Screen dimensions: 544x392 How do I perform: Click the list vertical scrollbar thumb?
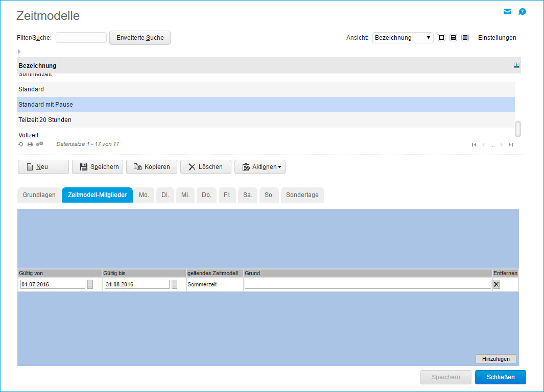coord(517,129)
